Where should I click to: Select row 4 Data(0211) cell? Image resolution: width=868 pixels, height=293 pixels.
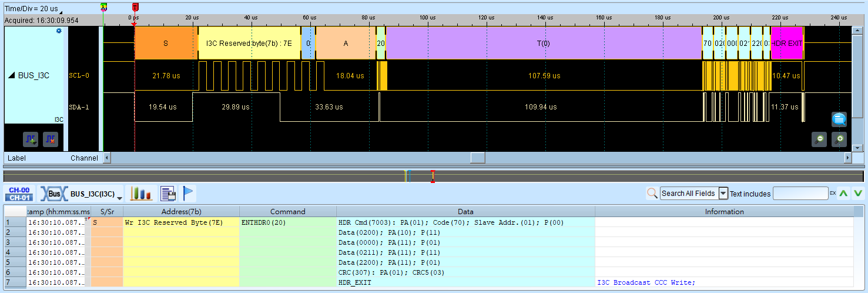tap(465, 252)
